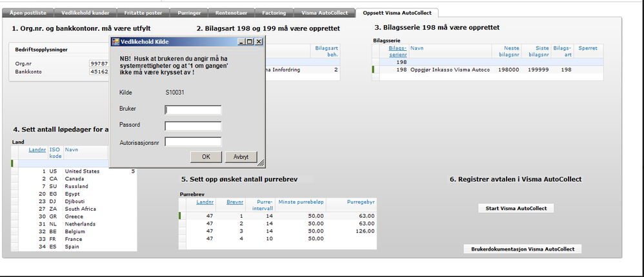
Task: Click the Autorisasjonsnr input field
Action: tap(193, 142)
